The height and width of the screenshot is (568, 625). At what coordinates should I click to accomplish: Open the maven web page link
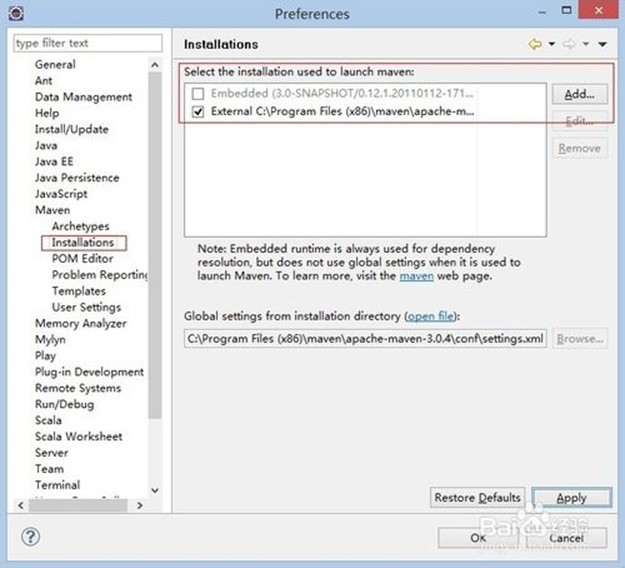[x=417, y=276]
